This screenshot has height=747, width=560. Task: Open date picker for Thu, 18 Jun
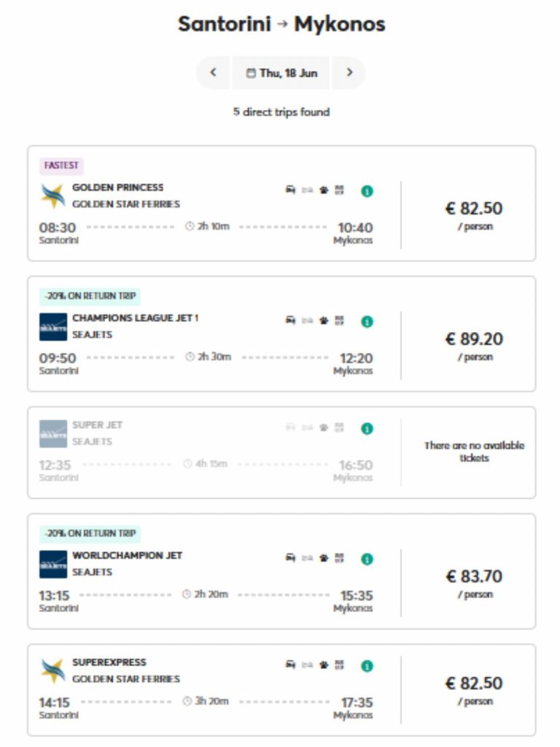281,73
